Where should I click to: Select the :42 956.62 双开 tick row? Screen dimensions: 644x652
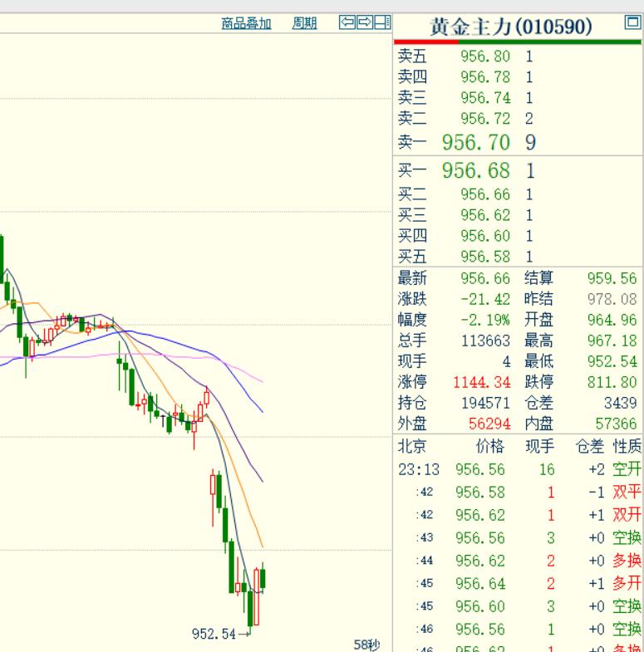click(519, 515)
